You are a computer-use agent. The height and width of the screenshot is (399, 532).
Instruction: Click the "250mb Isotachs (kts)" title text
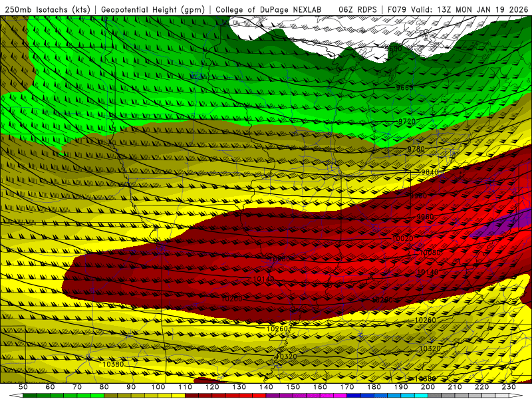pyautogui.click(x=48, y=9)
